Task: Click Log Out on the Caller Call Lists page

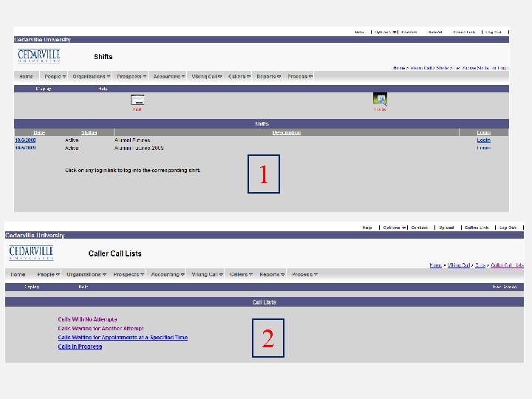Action: pyautogui.click(x=508, y=228)
